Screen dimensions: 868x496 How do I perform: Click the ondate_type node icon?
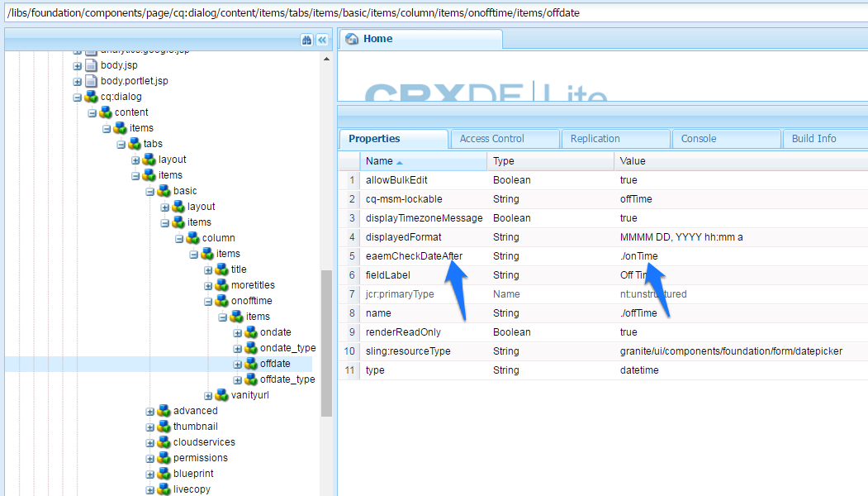251,348
